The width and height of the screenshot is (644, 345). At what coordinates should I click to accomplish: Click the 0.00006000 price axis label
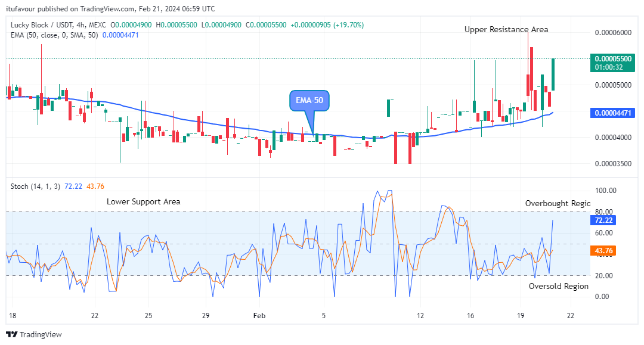click(x=613, y=33)
